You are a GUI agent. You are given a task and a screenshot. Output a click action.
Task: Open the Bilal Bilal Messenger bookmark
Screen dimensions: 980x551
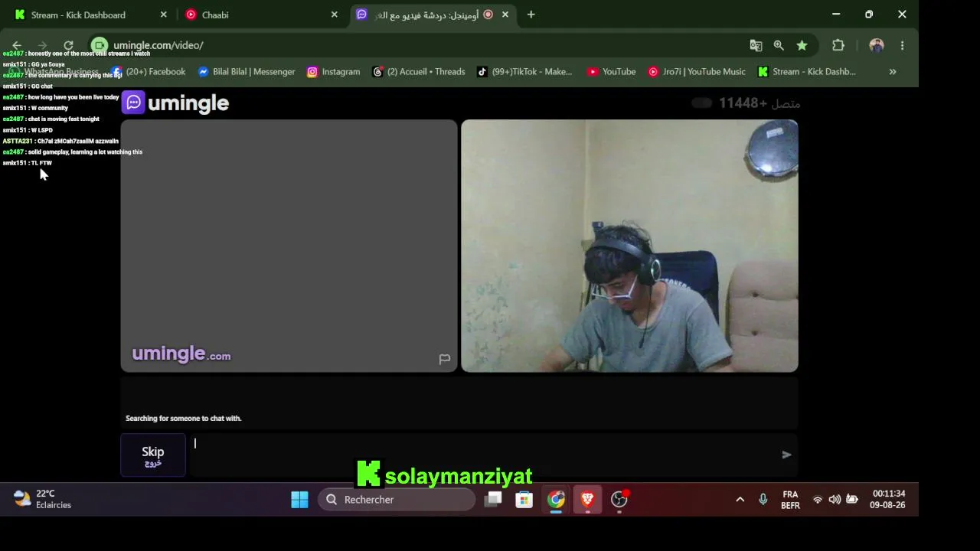(247, 71)
